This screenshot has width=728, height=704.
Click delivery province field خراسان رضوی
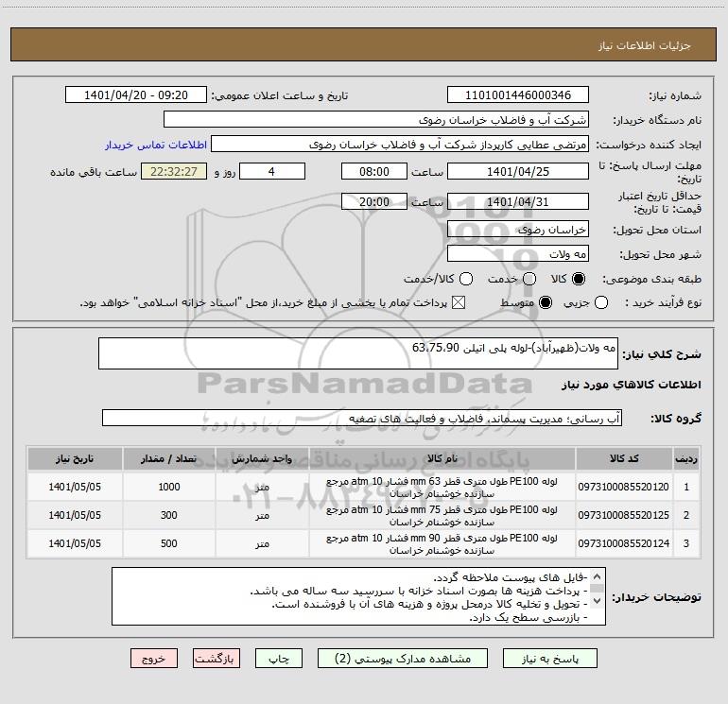(x=518, y=230)
